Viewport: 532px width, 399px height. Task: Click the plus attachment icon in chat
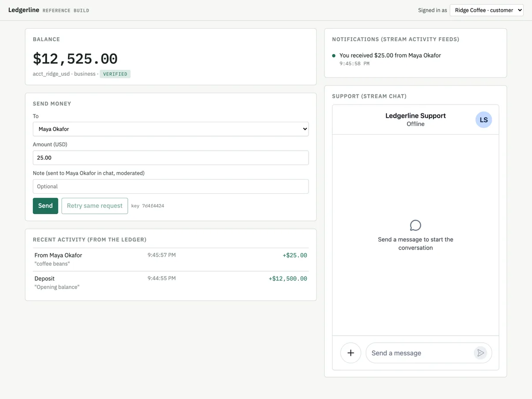click(x=351, y=353)
